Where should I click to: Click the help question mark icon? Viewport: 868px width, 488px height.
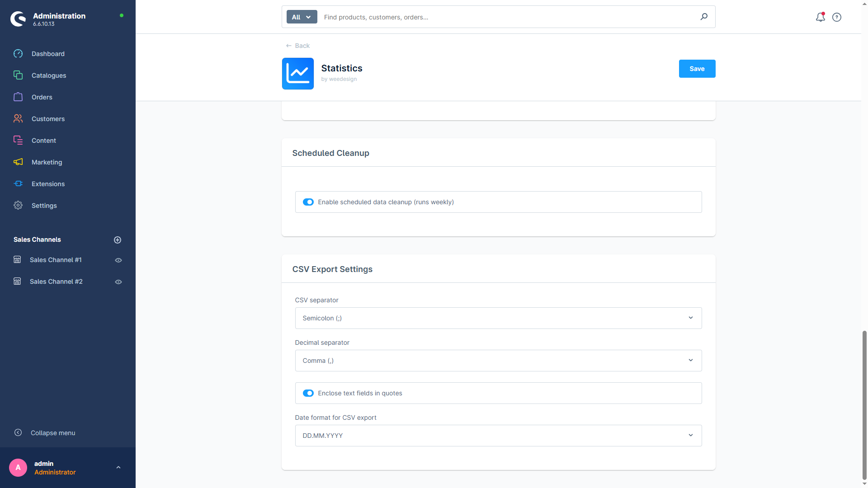coord(837,17)
